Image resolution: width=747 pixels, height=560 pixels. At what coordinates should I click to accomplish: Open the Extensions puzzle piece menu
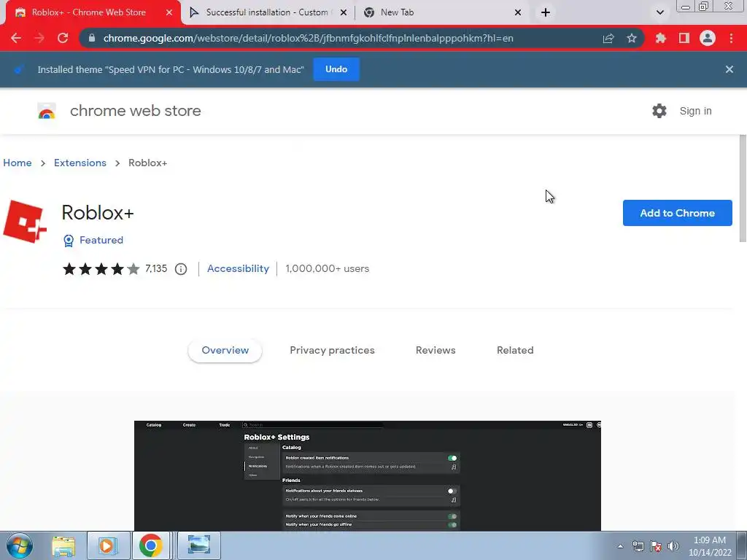(x=661, y=38)
